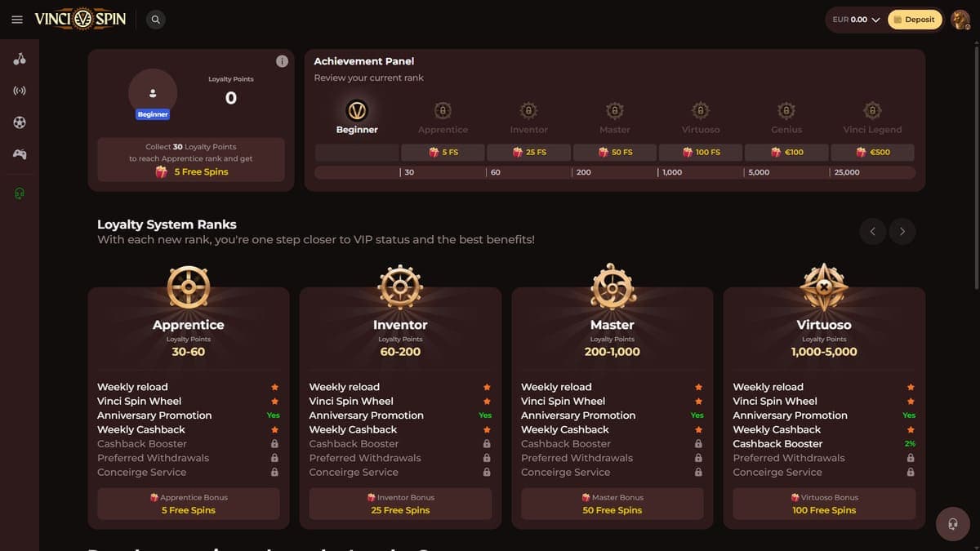The image size is (980, 551).
Task: Click the Vinci Spin logo
Action: pos(80,19)
